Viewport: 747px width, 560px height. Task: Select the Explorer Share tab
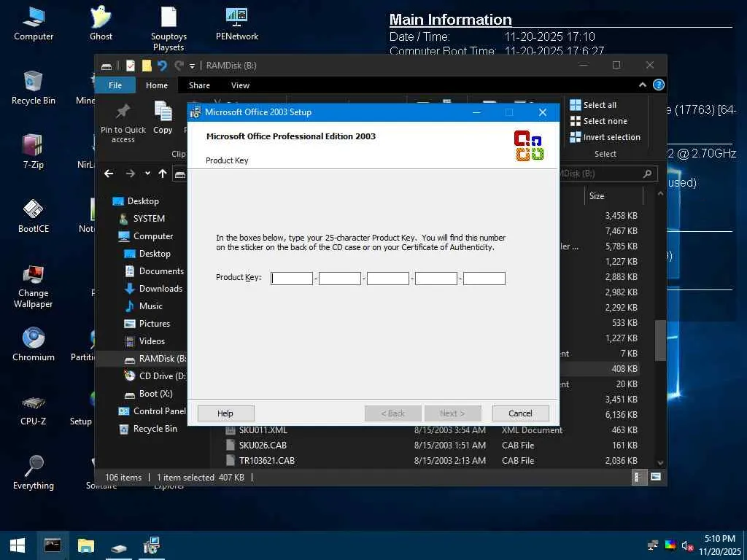[x=199, y=85]
